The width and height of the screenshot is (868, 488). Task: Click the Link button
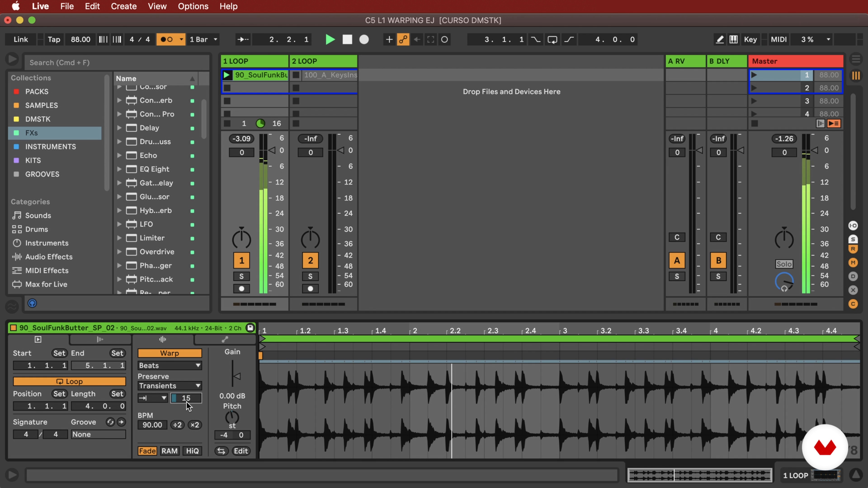tap(21, 39)
